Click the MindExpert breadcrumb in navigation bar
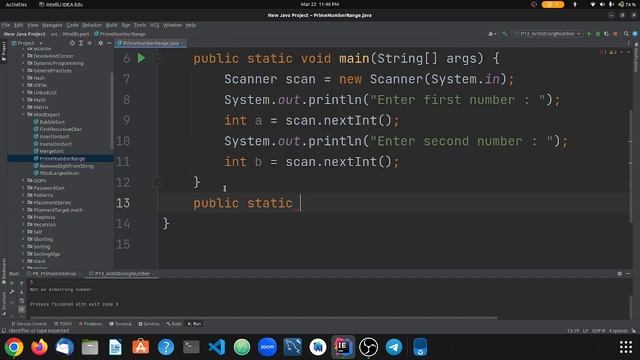This screenshot has height=360, width=640. click(76, 34)
